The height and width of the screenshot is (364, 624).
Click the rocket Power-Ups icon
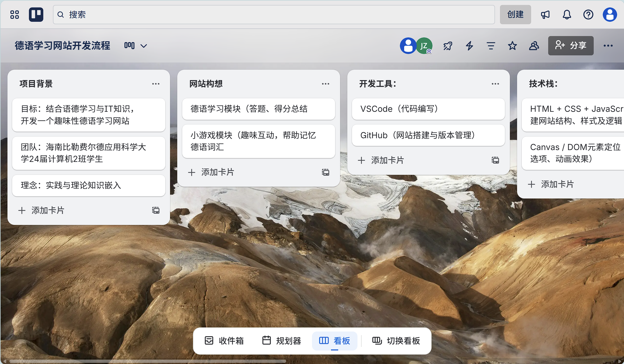[x=448, y=46]
